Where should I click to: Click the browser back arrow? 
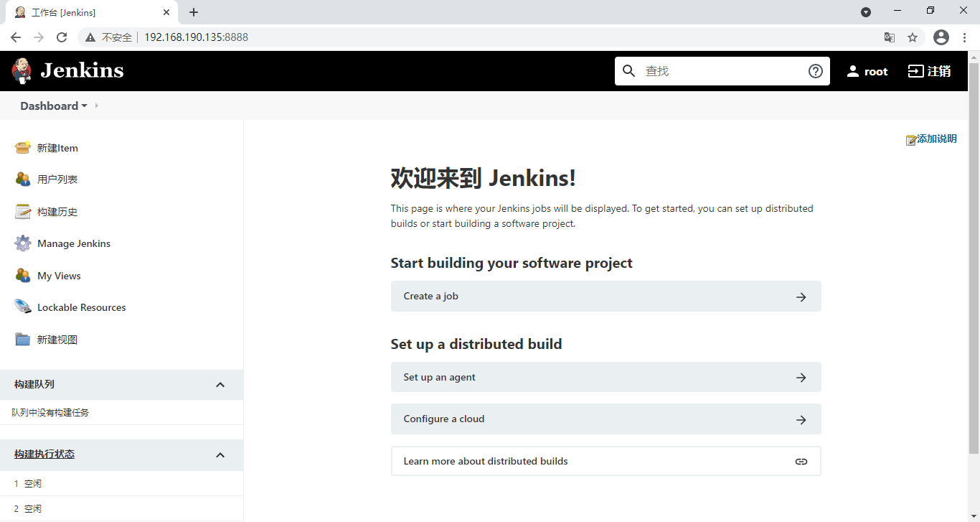pos(16,37)
